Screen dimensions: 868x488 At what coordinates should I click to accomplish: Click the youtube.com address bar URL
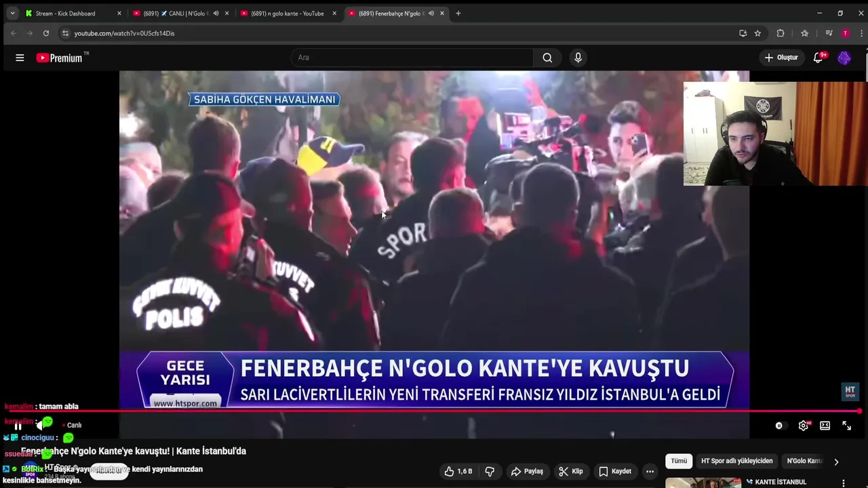[x=124, y=33]
